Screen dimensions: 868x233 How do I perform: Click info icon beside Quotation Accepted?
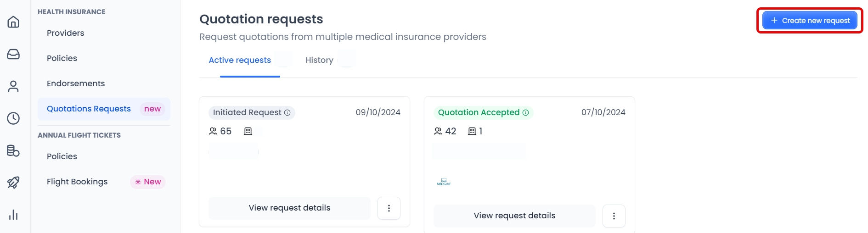[526, 113]
